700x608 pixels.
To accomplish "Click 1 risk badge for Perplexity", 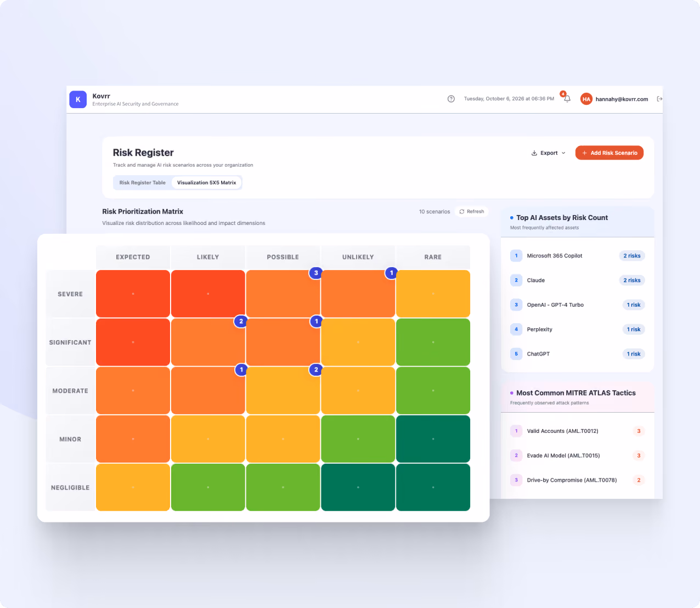I will tap(634, 329).
